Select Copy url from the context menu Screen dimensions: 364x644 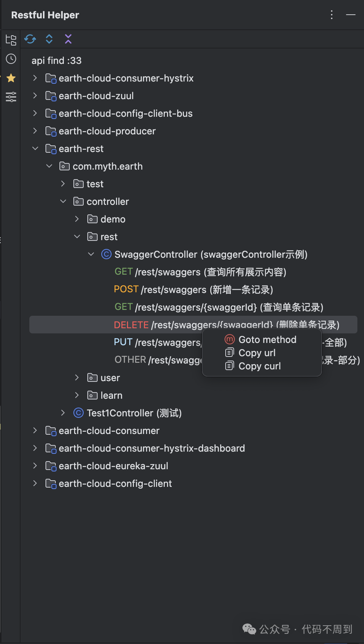tap(256, 352)
